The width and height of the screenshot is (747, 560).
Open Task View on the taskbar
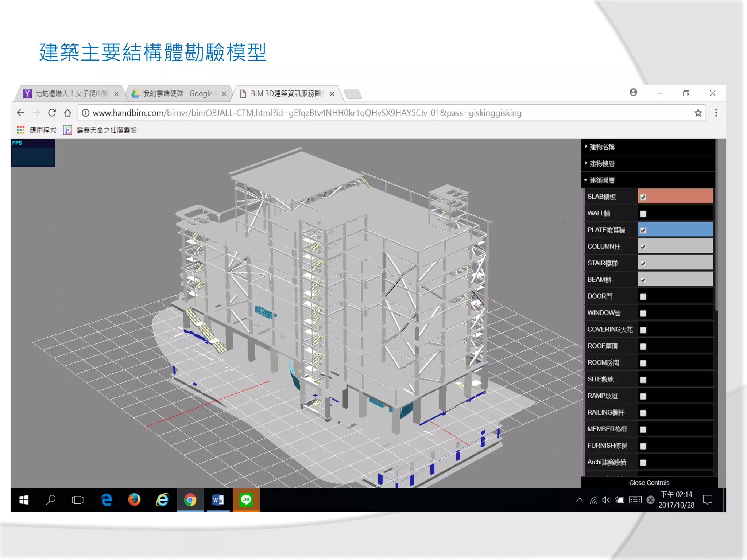[x=78, y=500]
